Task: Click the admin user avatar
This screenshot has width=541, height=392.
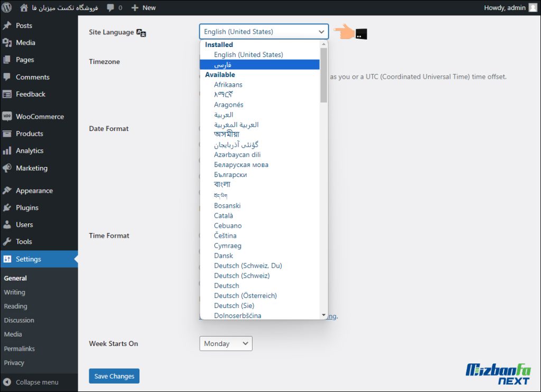Action: click(533, 8)
